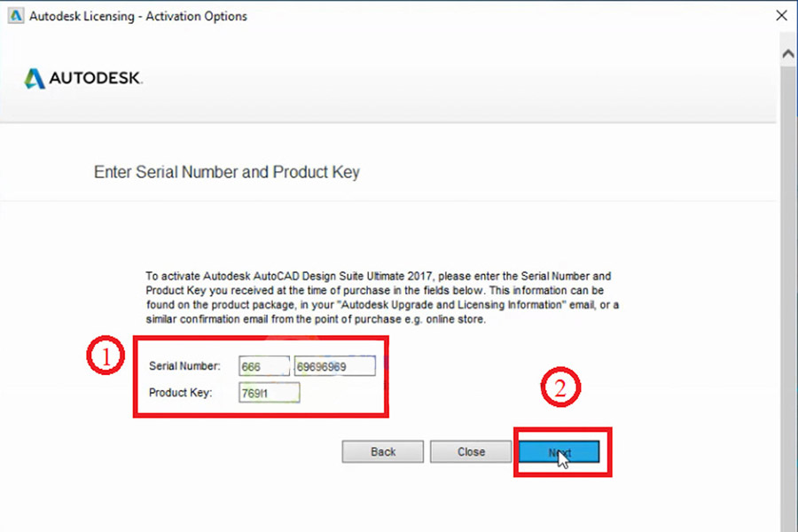Click the vertical scrollbar track

click(788, 298)
